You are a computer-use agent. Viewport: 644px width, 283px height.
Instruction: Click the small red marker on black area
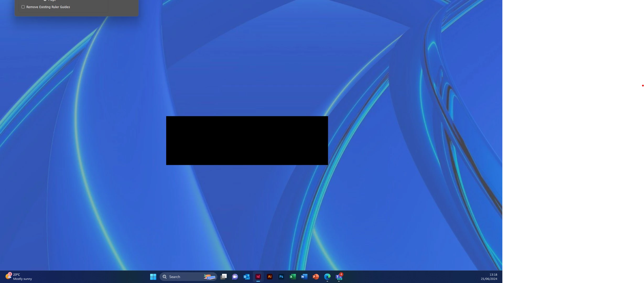pos(642,86)
